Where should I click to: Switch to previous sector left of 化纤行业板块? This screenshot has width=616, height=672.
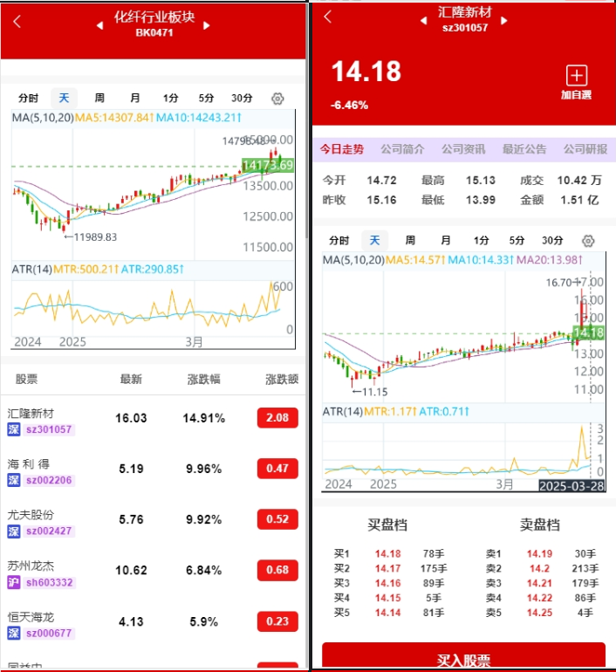click(x=99, y=25)
